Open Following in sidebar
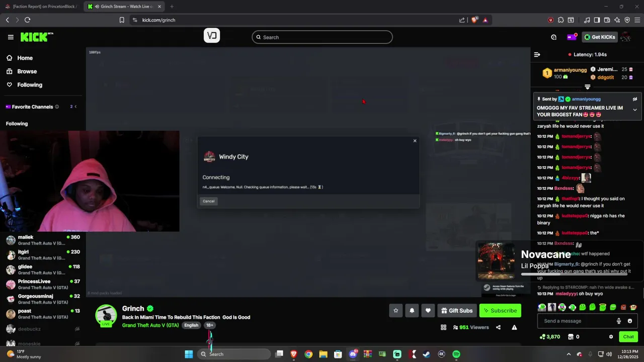The width and height of the screenshot is (644, 362). 30,85
